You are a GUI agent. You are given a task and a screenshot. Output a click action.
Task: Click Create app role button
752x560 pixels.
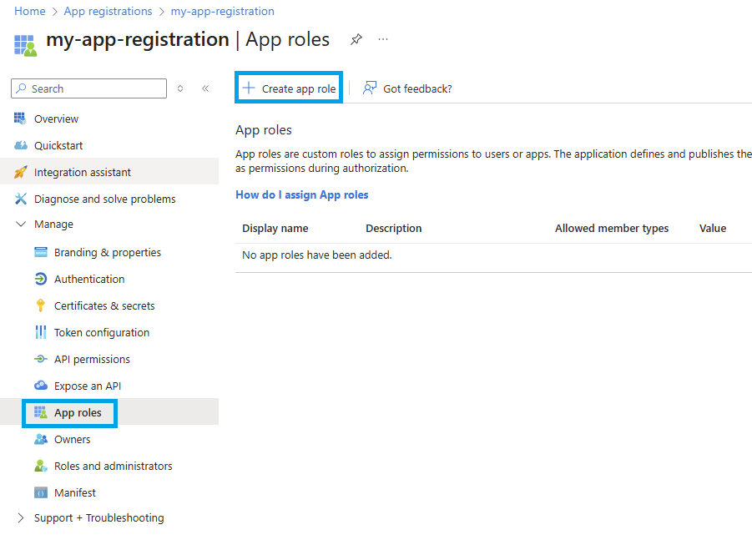[x=289, y=88]
